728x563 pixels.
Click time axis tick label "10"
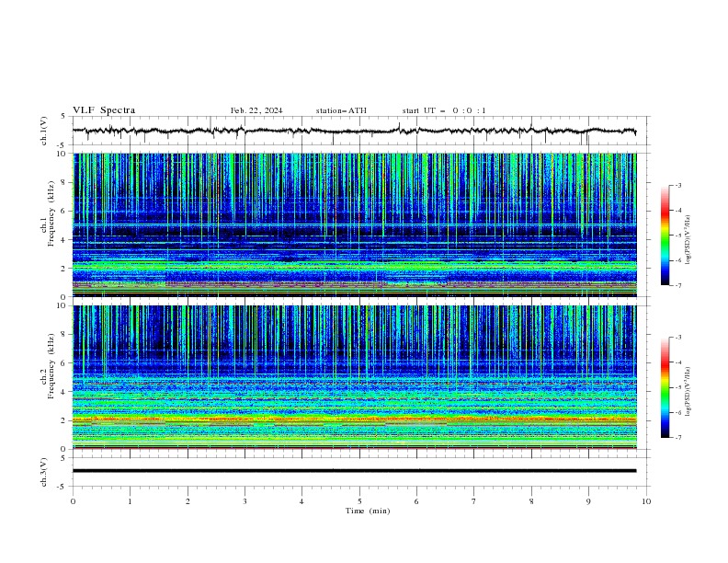pyautogui.click(x=646, y=501)
